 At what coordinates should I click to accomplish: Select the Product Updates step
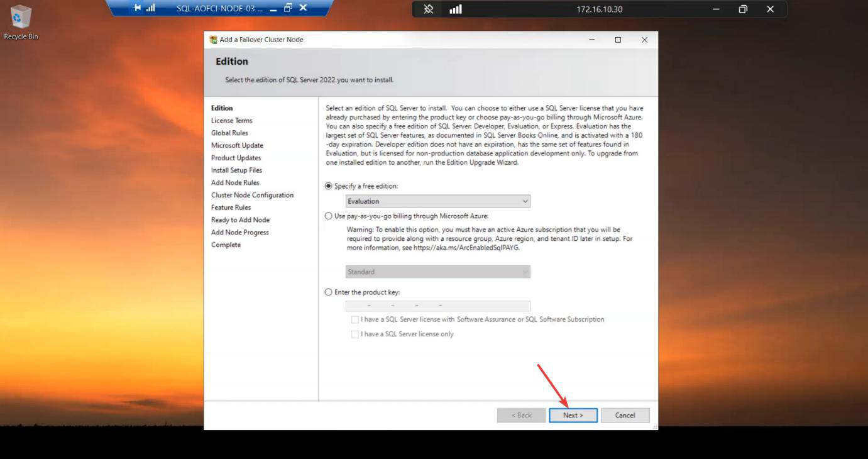click(x=236, y=158)
